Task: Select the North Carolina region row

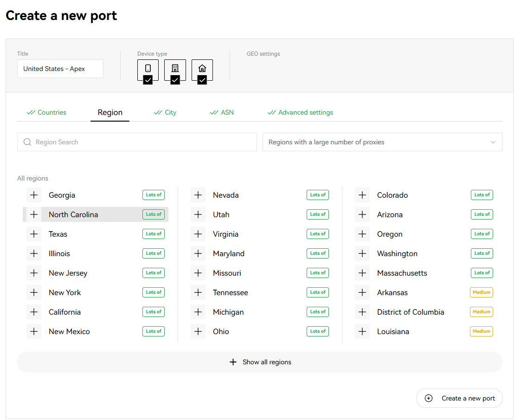Action: click(96, 214)
